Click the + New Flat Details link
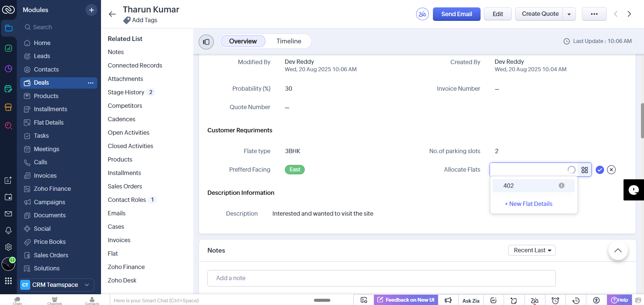 529,204
